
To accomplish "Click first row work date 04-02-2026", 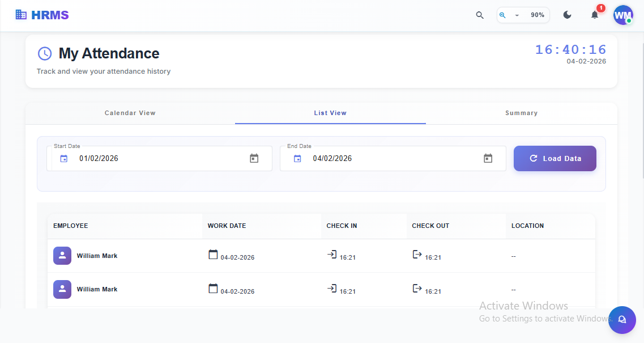I will (x=237, y=257).
